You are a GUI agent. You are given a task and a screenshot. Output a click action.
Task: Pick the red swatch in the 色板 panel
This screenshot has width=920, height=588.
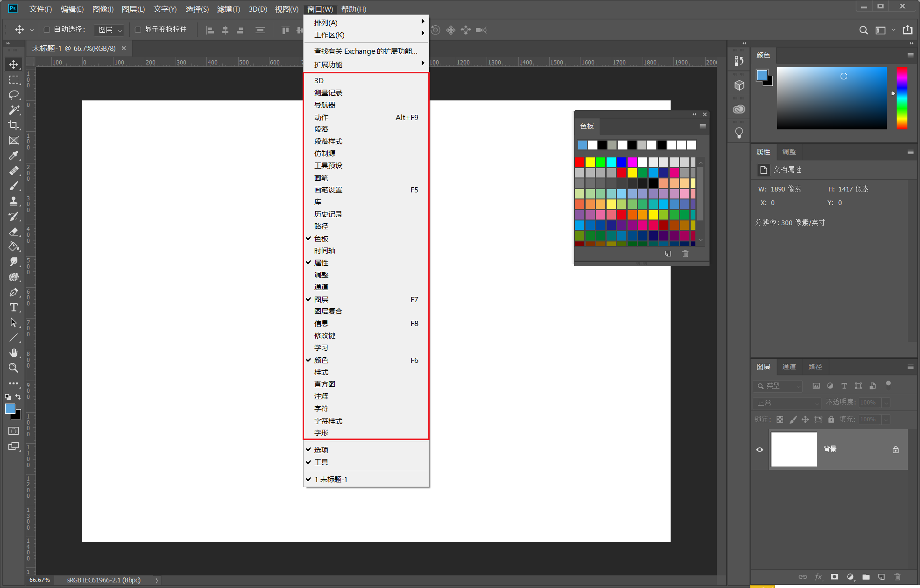580,162
